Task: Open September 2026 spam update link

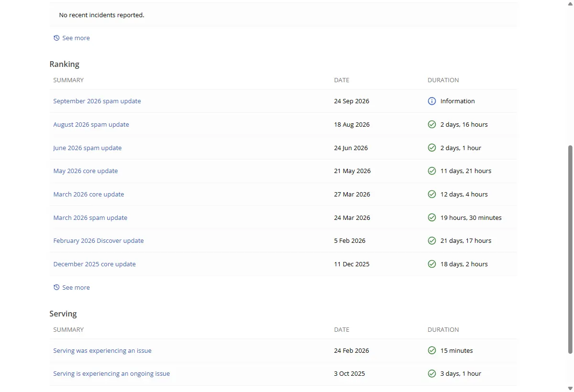Action: [97, 101]
